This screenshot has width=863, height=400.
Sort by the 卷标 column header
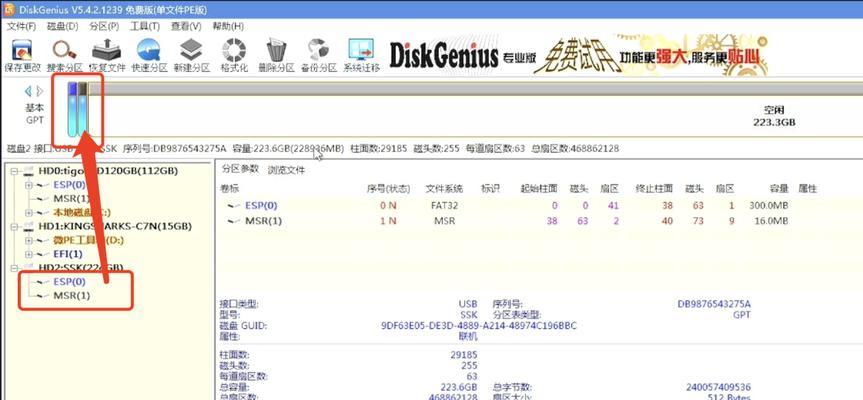[230, 189]
